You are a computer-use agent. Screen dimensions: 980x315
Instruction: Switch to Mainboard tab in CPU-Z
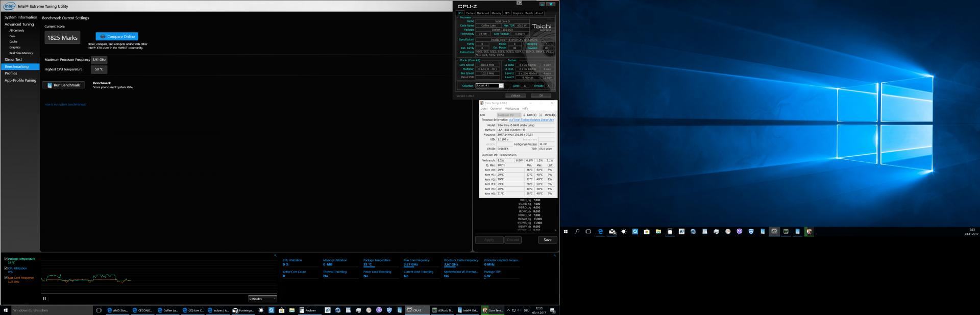pos(483,13)
